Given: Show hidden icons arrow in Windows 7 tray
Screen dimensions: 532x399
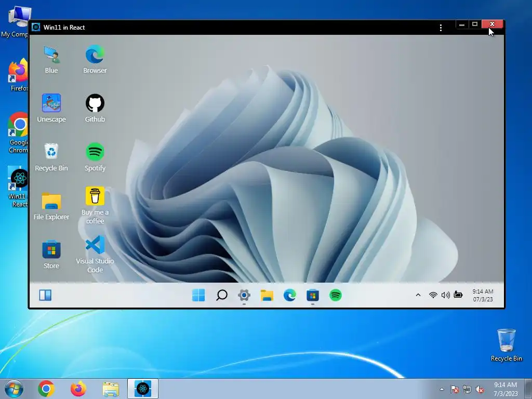Looking at the screenshot, I should pos(442,390).
